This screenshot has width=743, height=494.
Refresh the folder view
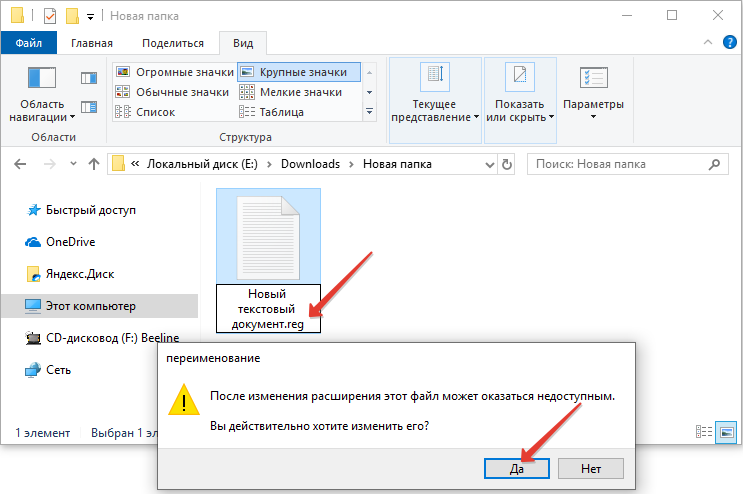[x=507, y=164]
